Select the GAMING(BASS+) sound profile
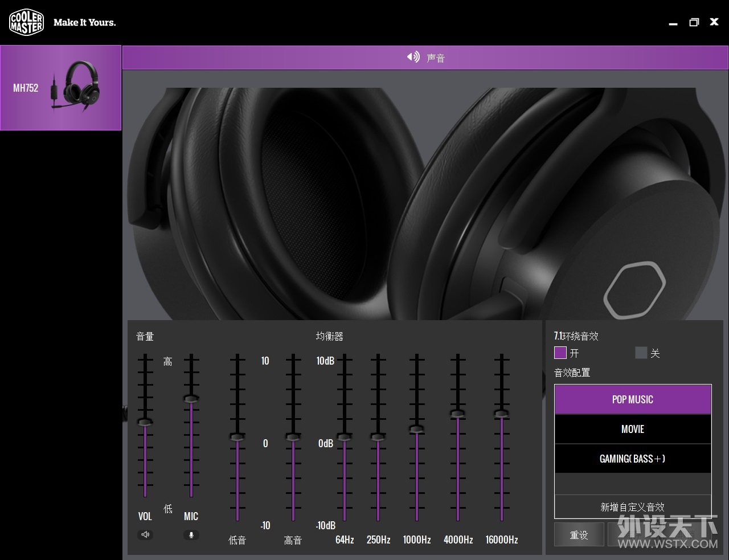729x560 pixels. (x=633, y=459)
